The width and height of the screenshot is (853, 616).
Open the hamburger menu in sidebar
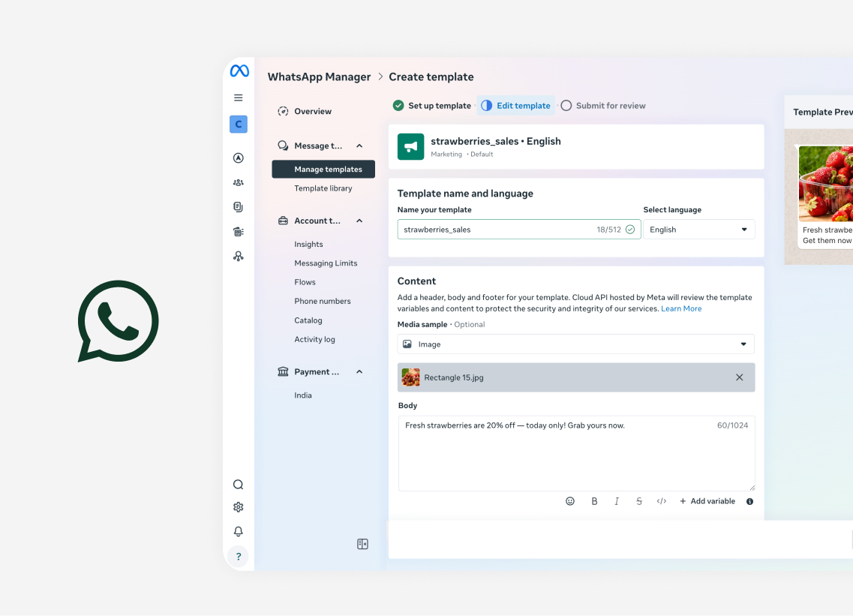(239, 98)
